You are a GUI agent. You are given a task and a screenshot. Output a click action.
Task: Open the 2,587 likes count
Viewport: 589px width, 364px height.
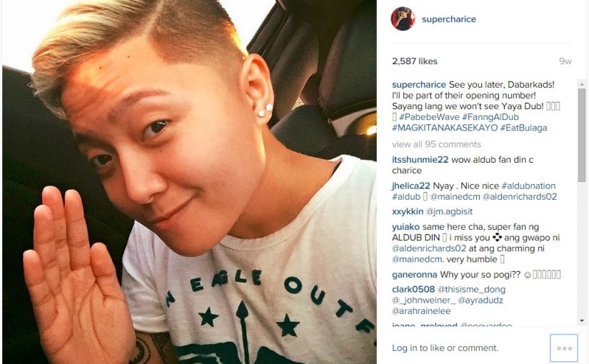(x=415, y=61)
